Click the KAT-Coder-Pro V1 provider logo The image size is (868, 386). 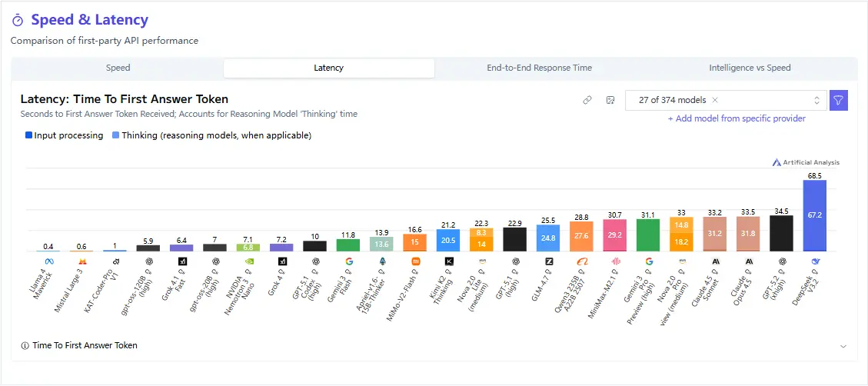pyautogui.click(x=115, y=261)
